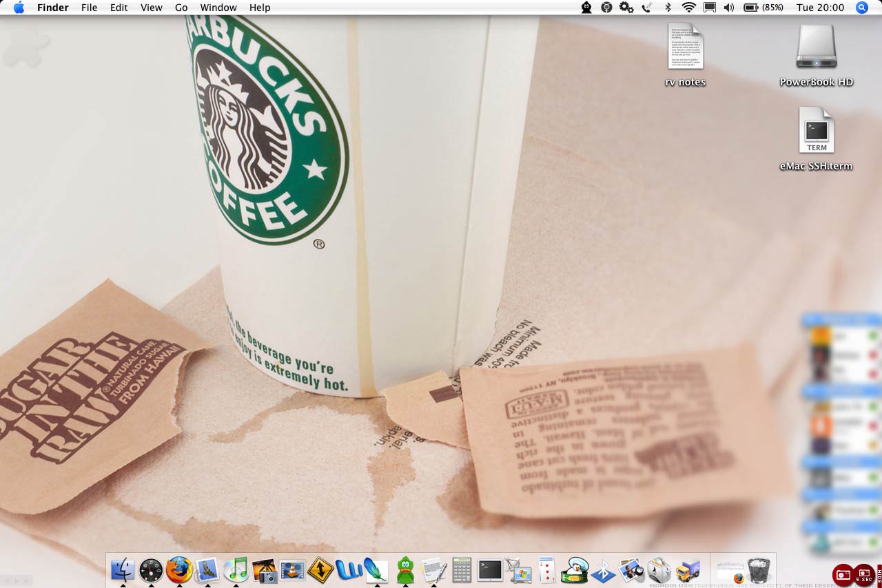The width and height of the screenshot is (882, 588).
Task: Open the Remote Desktop Connection icon in the Dock
Action: (x=518, y=570)
